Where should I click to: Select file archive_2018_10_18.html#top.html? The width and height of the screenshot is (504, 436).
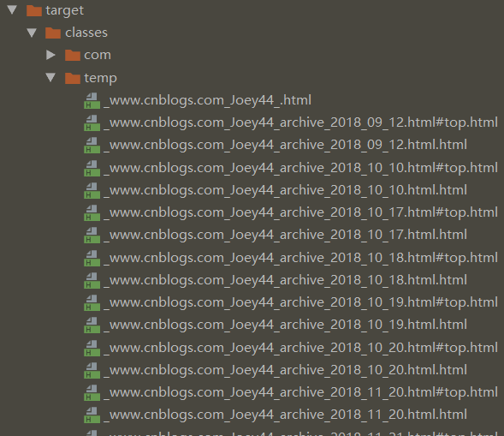[x=300, y=258]
